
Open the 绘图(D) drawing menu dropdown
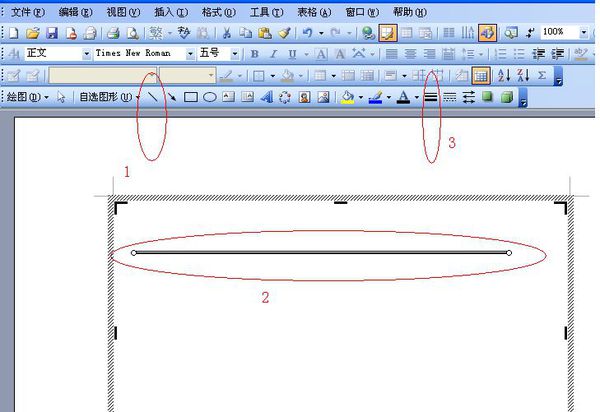(28, 97)
